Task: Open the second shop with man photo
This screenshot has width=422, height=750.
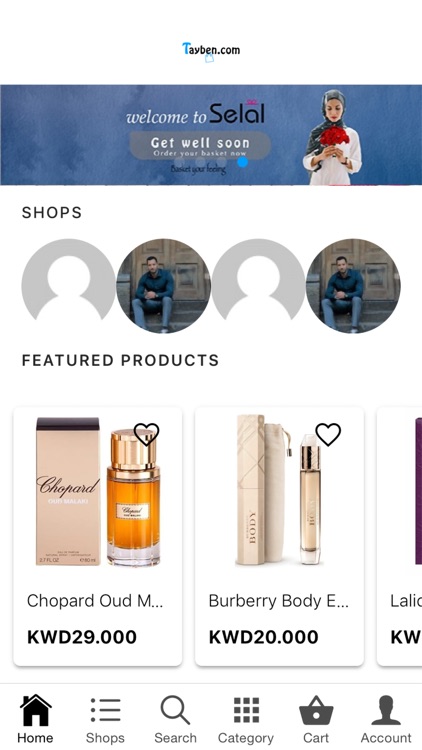Action: [164, 285]
